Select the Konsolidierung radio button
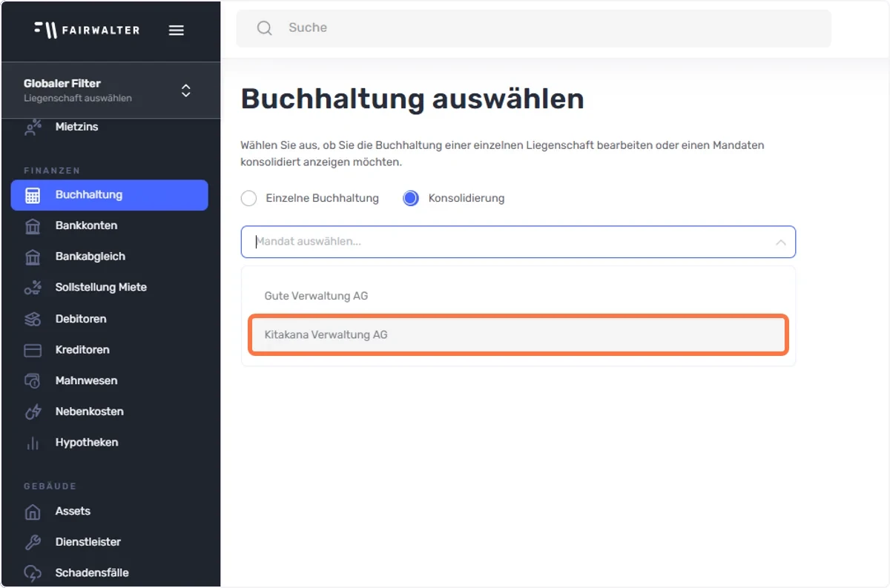The image size is (890, 588). (411, 199)
